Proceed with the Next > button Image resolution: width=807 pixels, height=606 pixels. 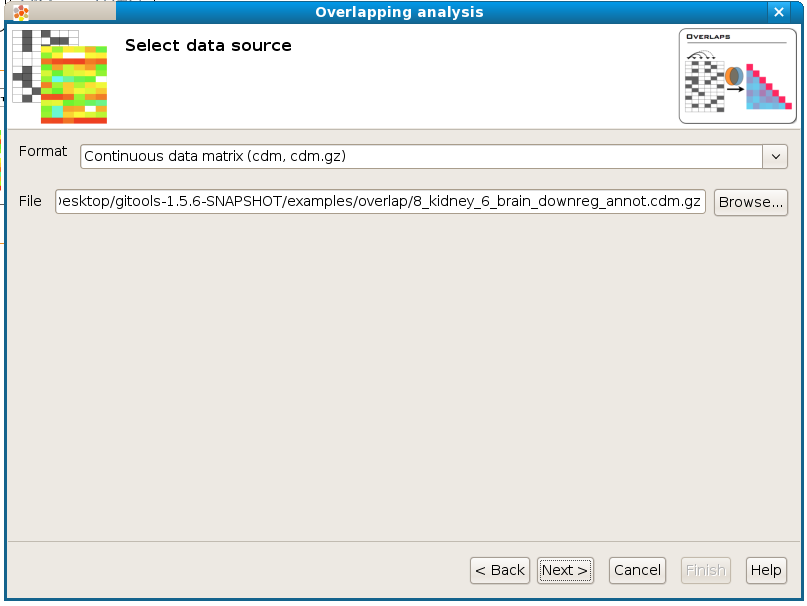565,570
